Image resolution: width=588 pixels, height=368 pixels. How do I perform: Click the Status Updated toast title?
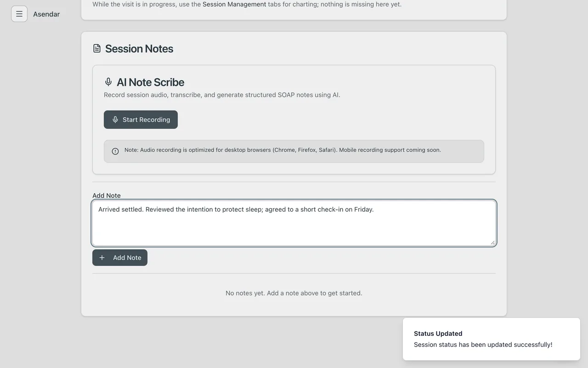438,333
